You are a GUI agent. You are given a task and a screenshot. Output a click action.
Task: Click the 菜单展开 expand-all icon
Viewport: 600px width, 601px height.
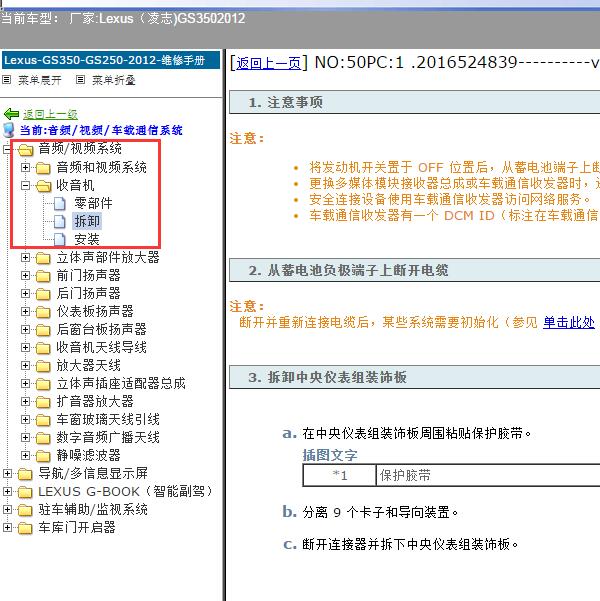(x=7, y=80)
